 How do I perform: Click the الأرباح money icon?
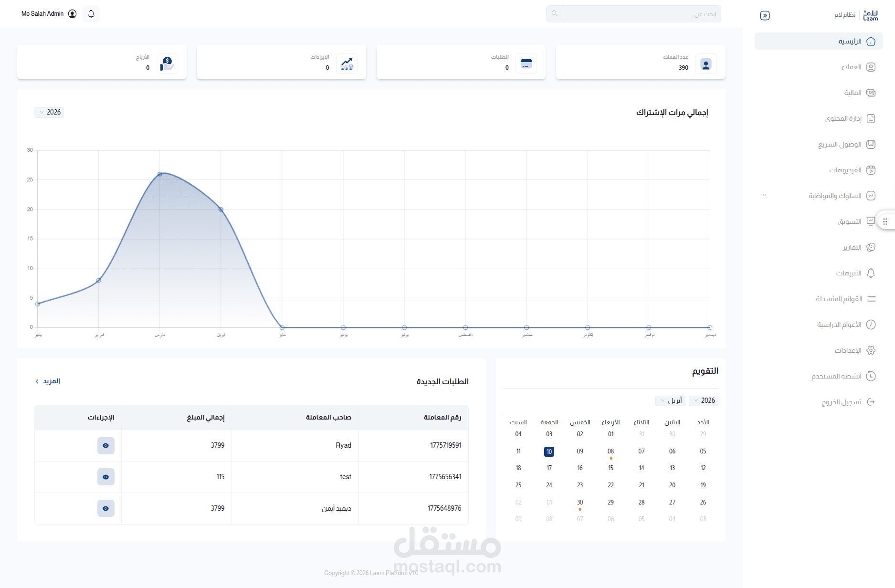[x=167, y=63]
